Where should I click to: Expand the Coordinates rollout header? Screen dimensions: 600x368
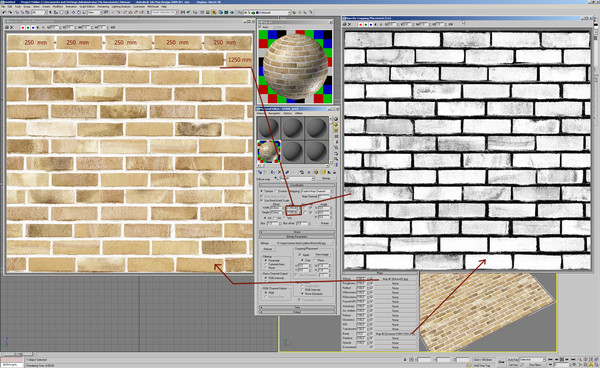point(297,185)
